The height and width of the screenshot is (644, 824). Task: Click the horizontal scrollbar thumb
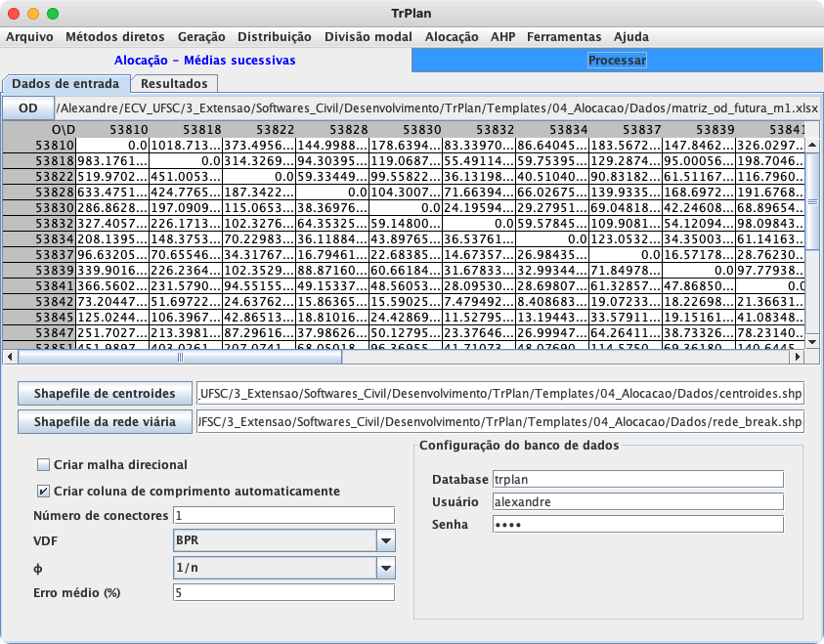click(180, 358)
